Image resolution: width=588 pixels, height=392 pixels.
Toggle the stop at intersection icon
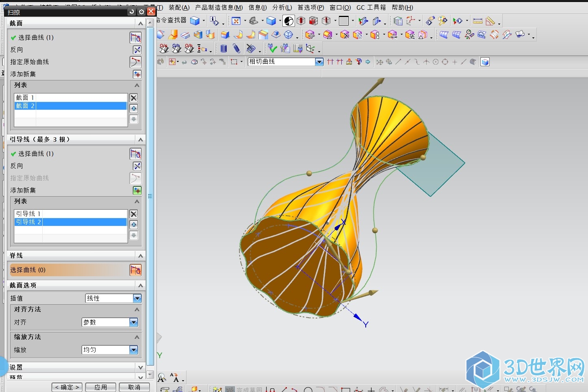[330, 62]
